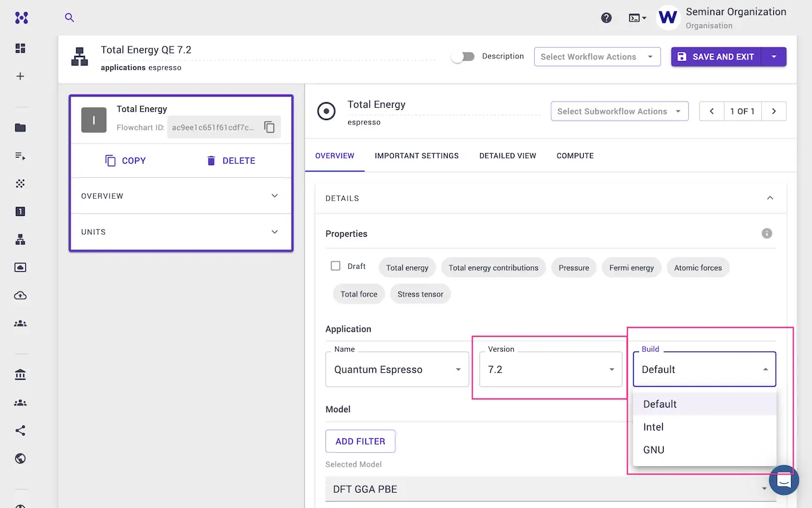Click the SAVE AND EXIT button
812x508 pixels.
tap(716, 57)
